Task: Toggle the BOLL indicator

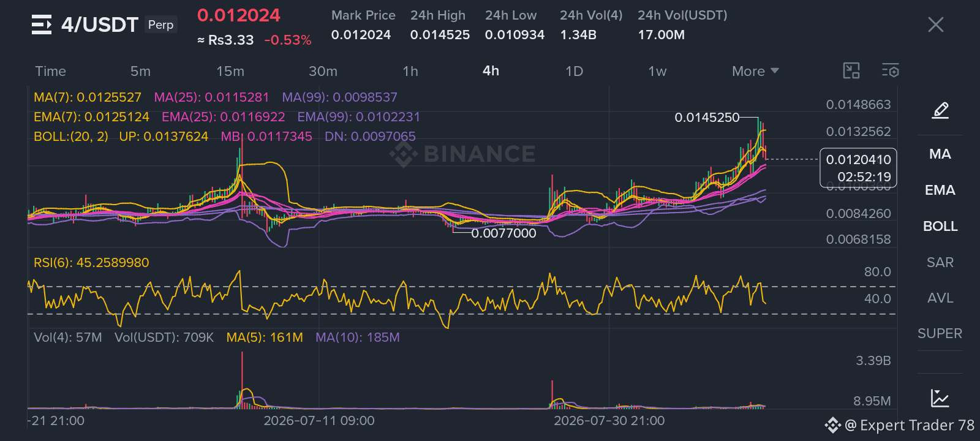Action: coord(940,227)
